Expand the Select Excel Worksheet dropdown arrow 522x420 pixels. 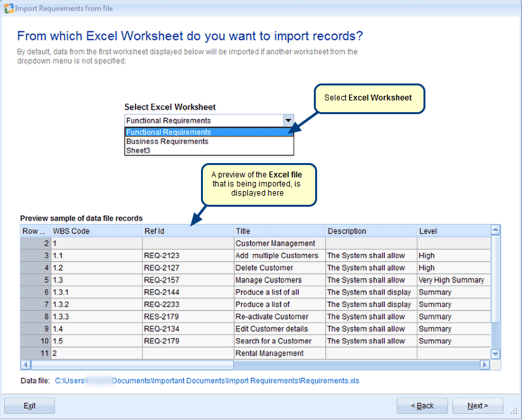[x=288, y=121]
